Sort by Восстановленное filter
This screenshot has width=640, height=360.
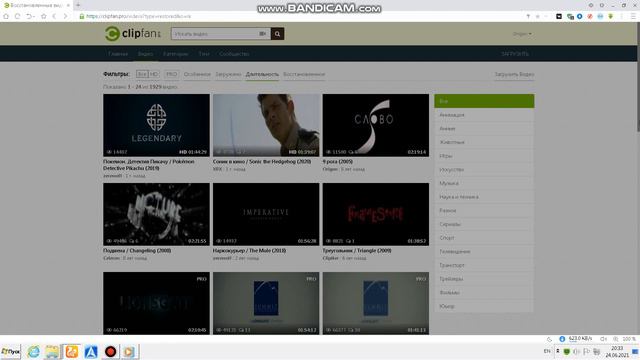[x=304, y=74]
